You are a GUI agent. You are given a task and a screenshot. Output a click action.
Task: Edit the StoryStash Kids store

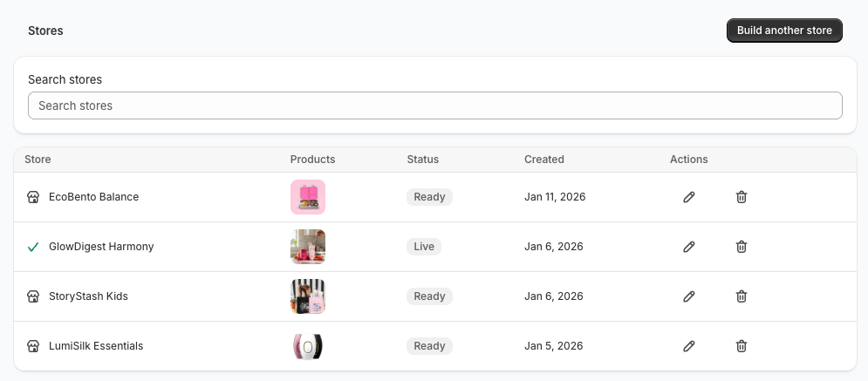[689, 296]
